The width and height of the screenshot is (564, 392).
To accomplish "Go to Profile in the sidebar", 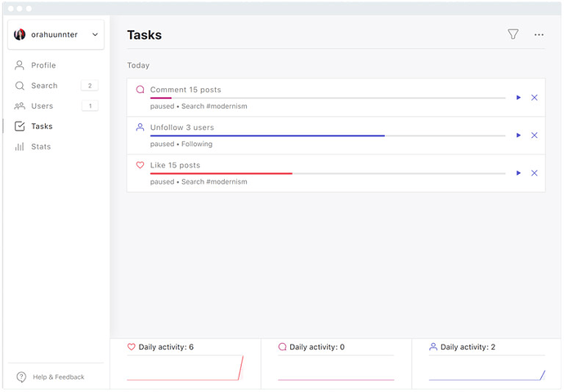I will coord(43,65).
